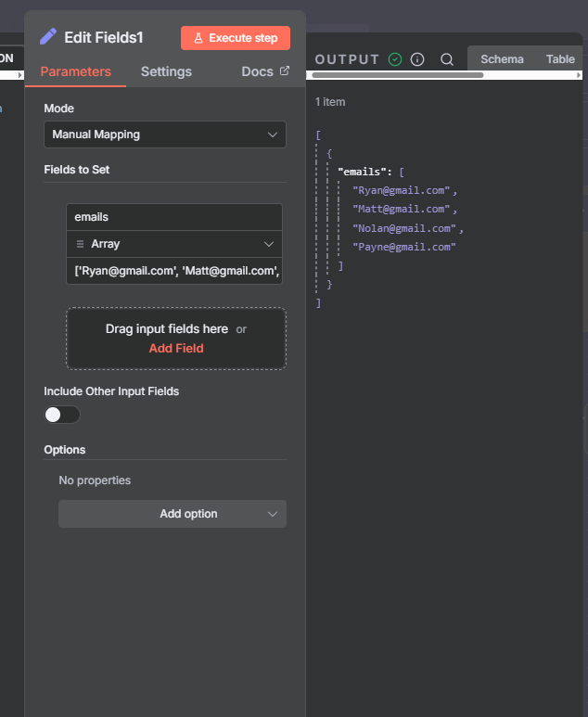This screenshot has width=588, height=717.
Task: Switch output view to Schema tab
Action: coord(502,59)
